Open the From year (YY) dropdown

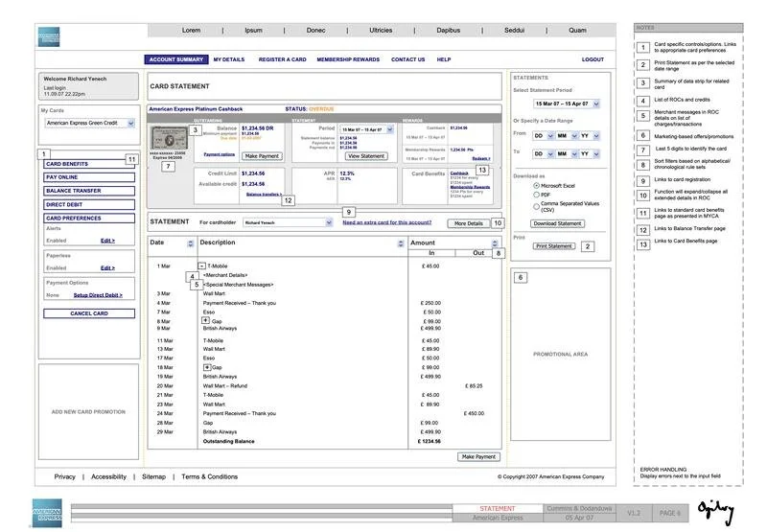[590, 136]
